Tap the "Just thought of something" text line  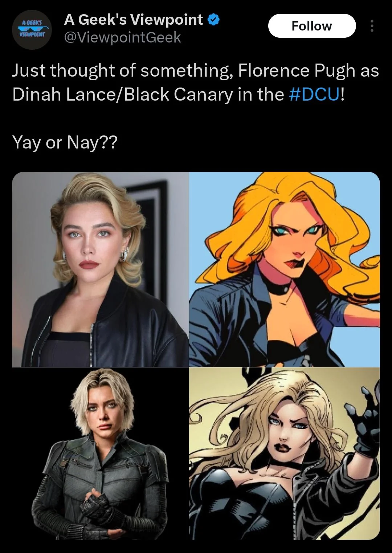point(122,70)
